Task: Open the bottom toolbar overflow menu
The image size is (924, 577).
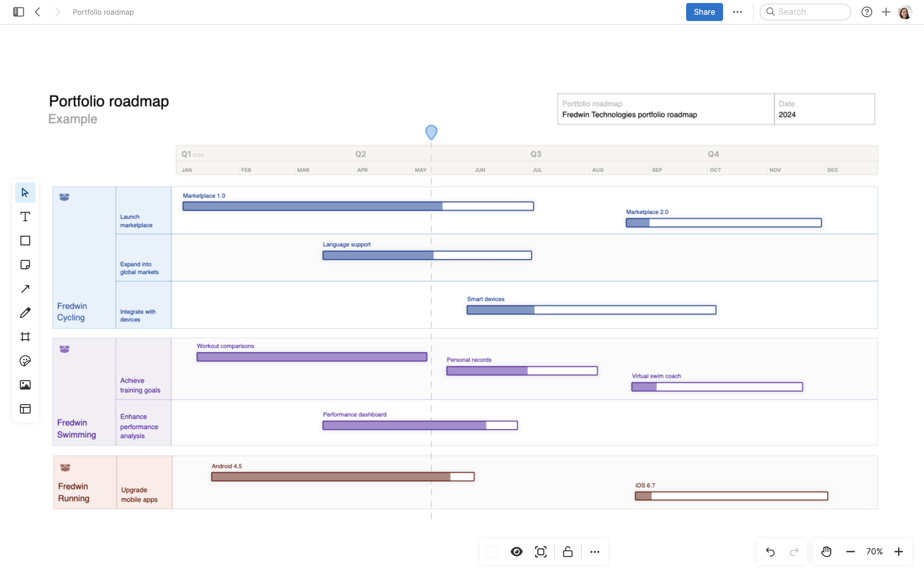Action: (x=594, y=551)
